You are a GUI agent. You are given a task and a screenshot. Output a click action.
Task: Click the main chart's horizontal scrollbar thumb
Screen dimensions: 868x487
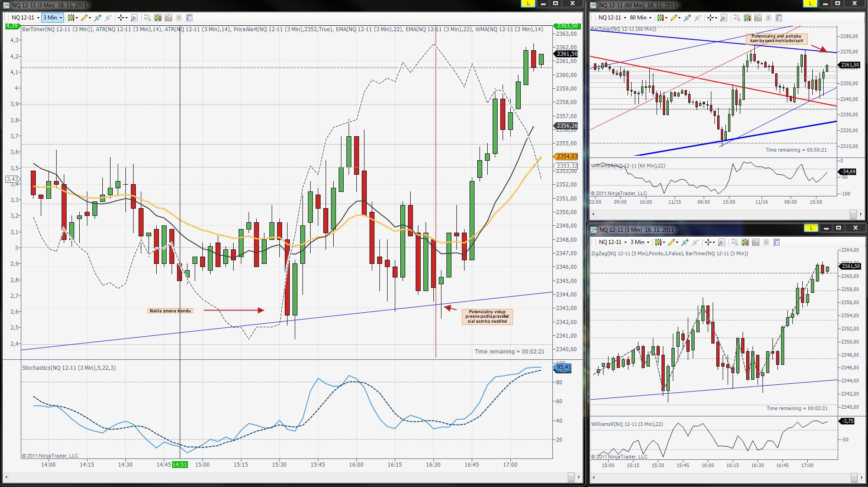(x=571, y=477)
